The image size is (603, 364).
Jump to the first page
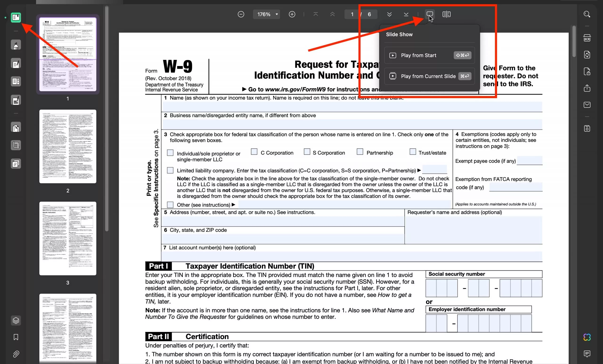pyautogui.click(x=316, y=14)
